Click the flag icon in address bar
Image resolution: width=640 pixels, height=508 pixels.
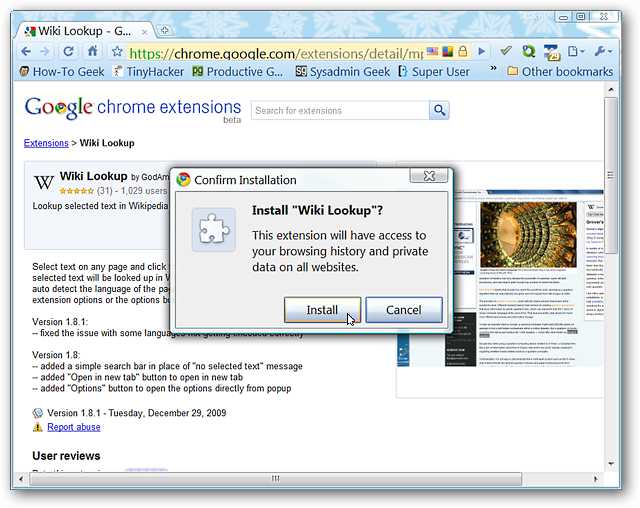pyautogui.click(x=432, y=51)
